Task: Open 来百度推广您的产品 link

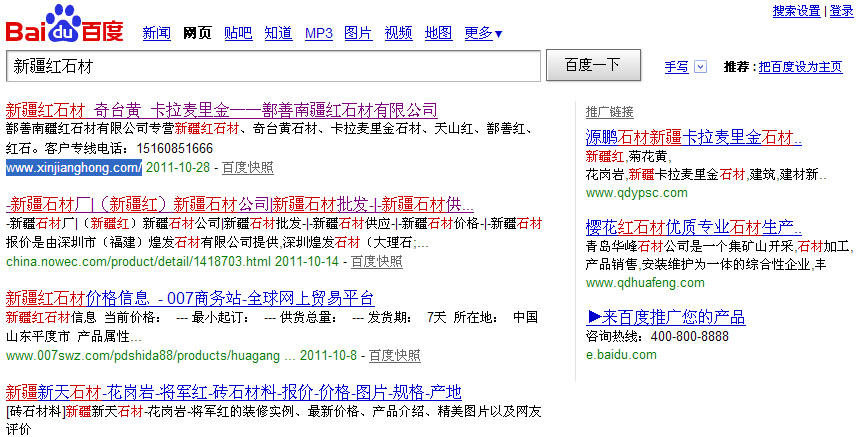Action: [666, 317]
